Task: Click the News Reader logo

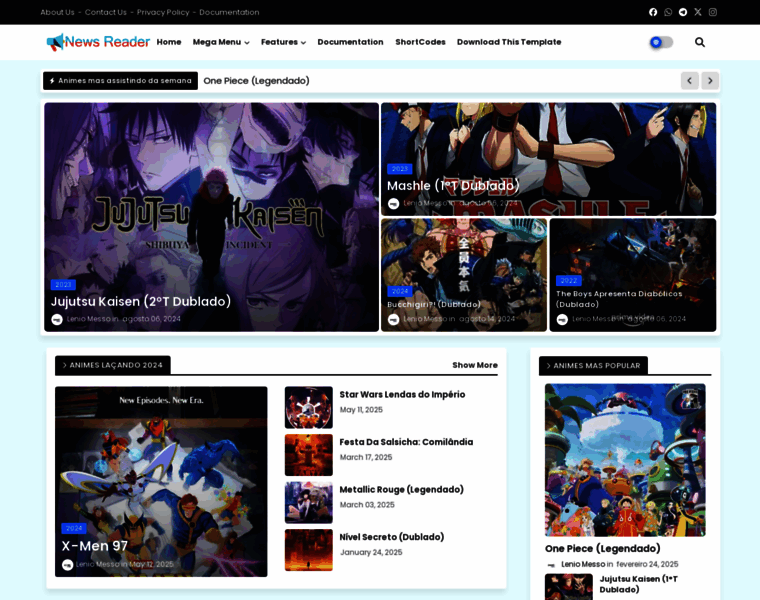Action: pos(98,42)
